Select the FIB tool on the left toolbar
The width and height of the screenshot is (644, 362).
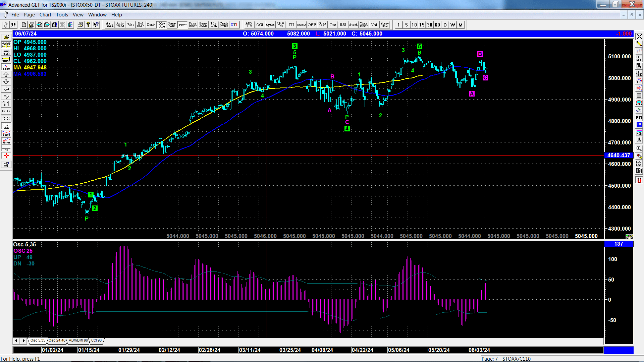(6, 148)
